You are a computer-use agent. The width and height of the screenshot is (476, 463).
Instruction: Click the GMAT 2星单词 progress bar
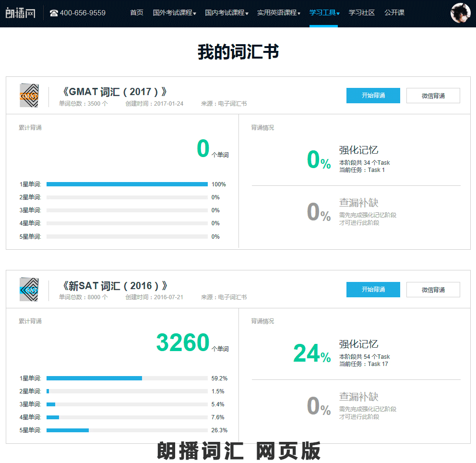click(x=127, y=197)
